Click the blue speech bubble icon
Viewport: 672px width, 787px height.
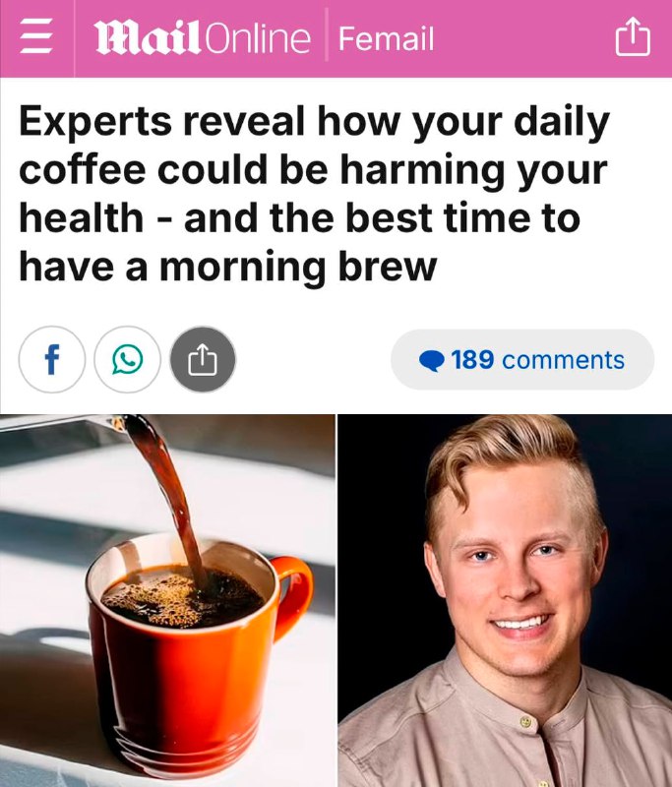click(432, 360)
